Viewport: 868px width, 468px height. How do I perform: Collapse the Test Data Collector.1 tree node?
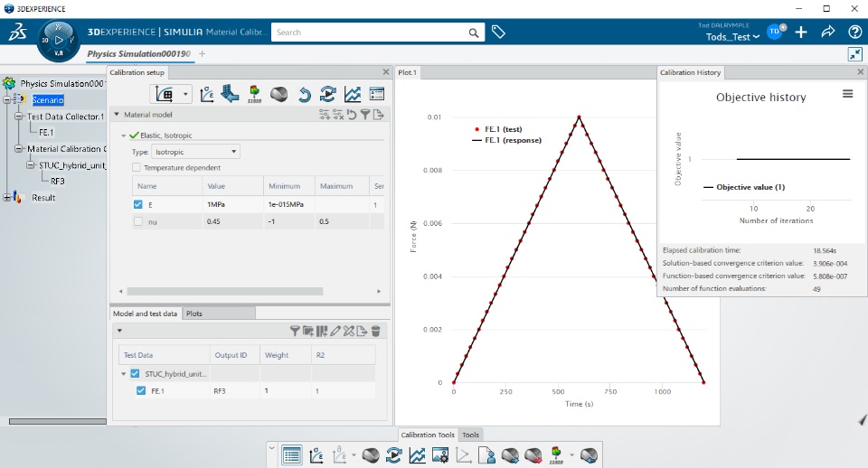(18, 117)
